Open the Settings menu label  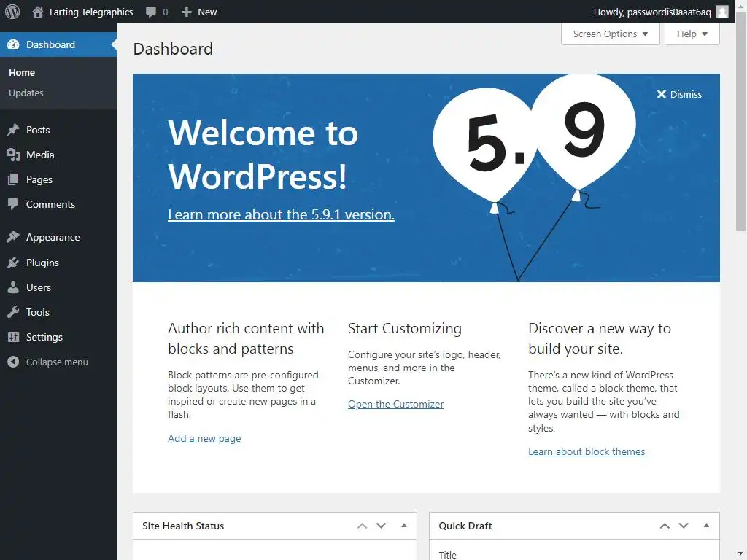pyautogui.click(x=44, y=337)
